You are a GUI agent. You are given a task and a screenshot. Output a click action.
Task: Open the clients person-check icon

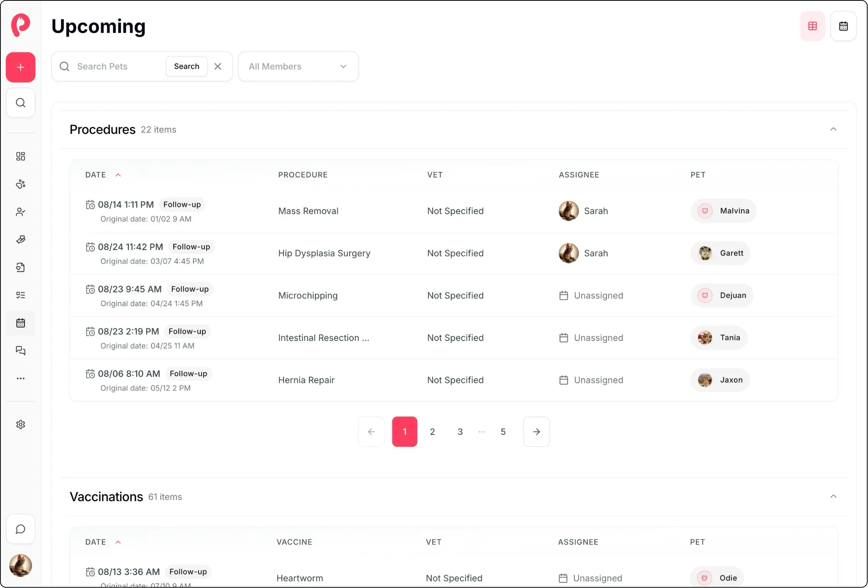pyautogui.click(x=21, y=212)
